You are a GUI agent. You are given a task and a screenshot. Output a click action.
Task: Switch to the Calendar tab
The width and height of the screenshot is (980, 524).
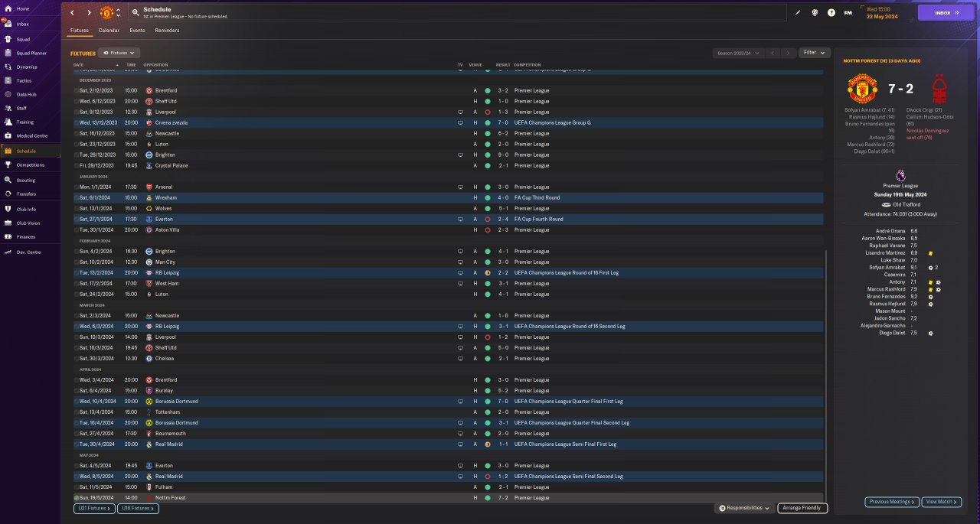coord(109,31)
